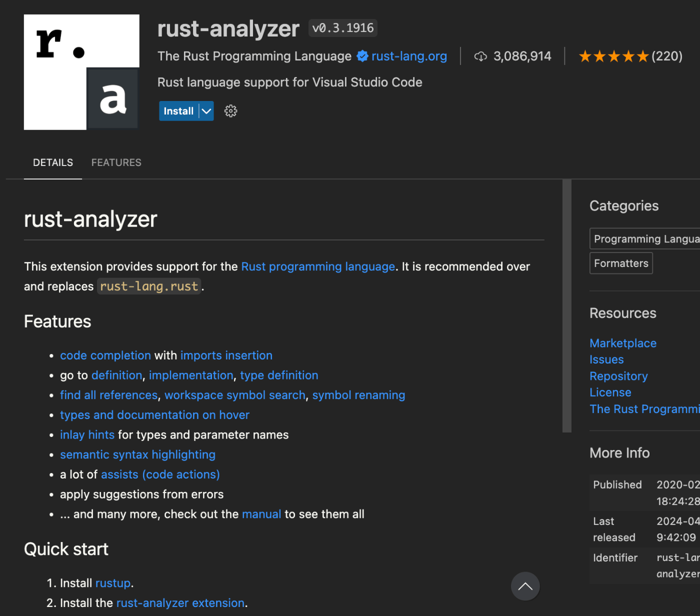700x616 pixels.
Task: Open the Repository resource link
Action: click(618, 376)
